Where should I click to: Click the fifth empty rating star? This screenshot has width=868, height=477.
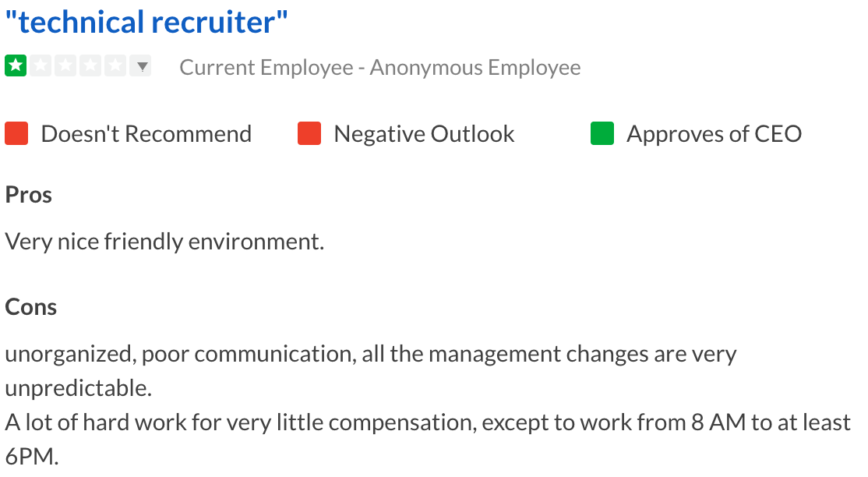[x=115, y=66]
